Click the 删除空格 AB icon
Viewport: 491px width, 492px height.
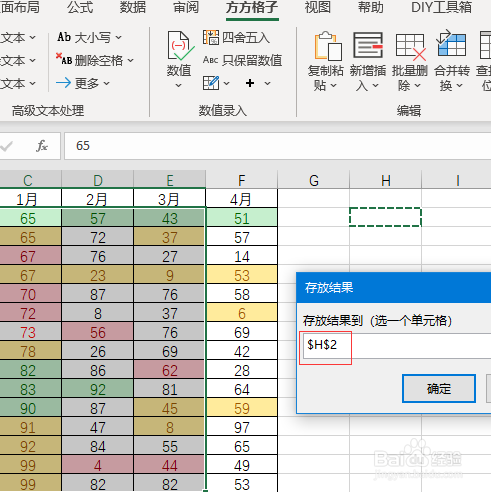click(64, 59)
